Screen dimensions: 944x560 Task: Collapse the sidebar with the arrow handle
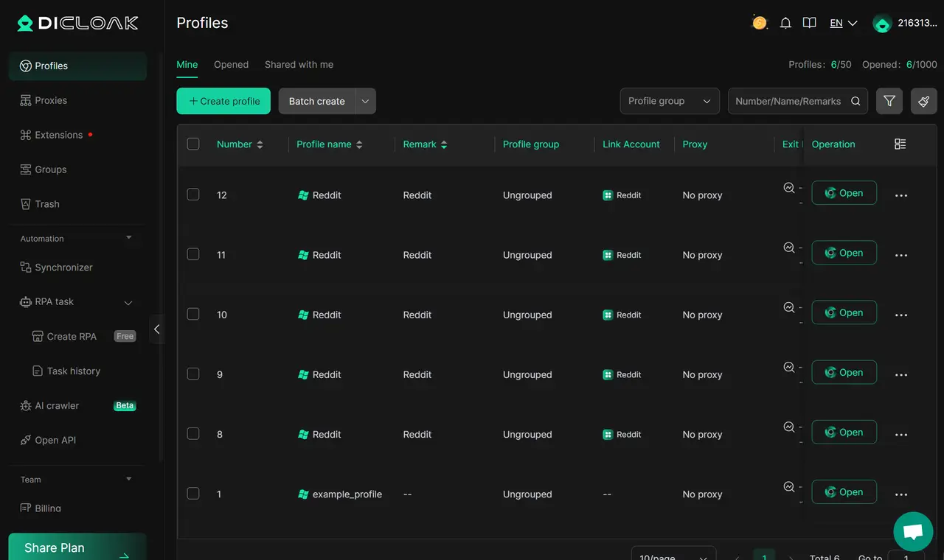[x=156, y=329]
